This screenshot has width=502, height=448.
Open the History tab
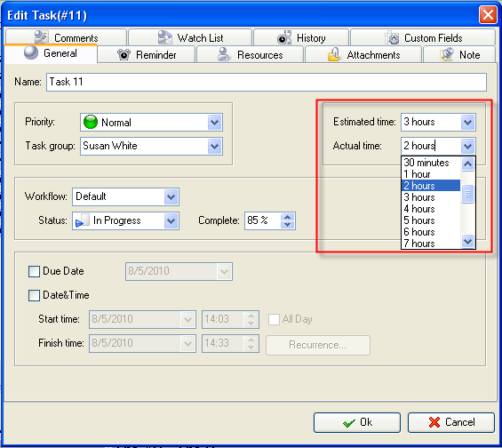click(x=301, y=37)
